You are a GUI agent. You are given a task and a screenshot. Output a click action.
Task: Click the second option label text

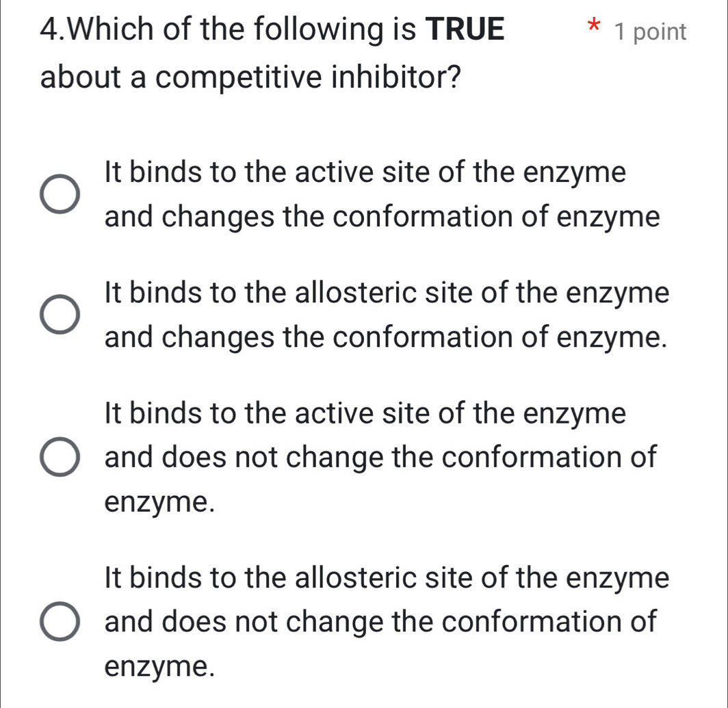coord(383,315)
